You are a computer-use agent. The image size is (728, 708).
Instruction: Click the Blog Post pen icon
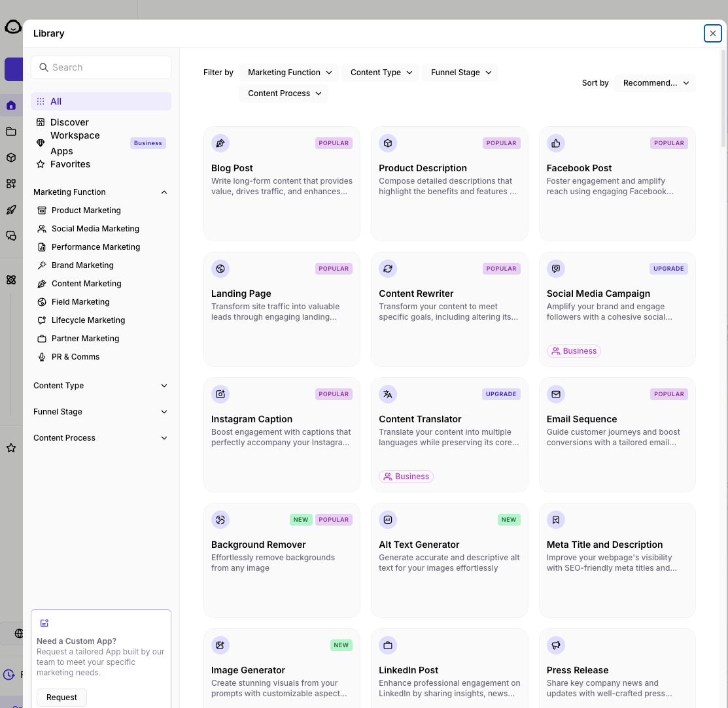[x=220, y=143]
